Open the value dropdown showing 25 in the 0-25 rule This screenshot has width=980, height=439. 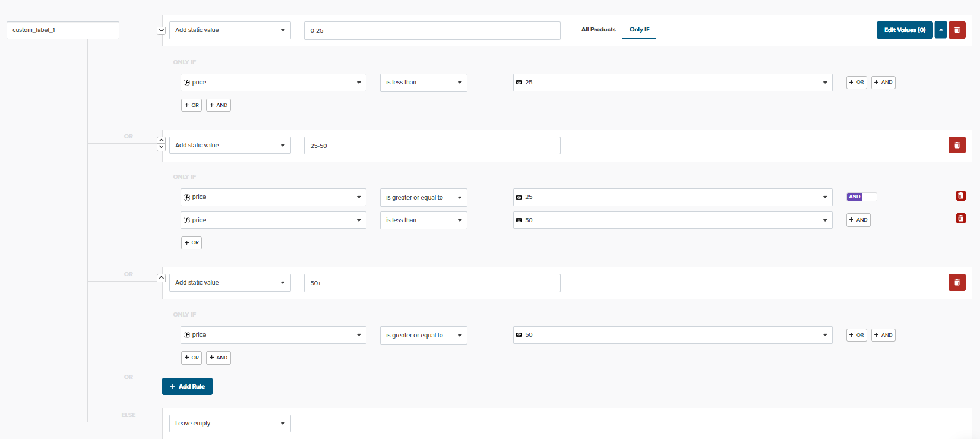tap(672, 83)
